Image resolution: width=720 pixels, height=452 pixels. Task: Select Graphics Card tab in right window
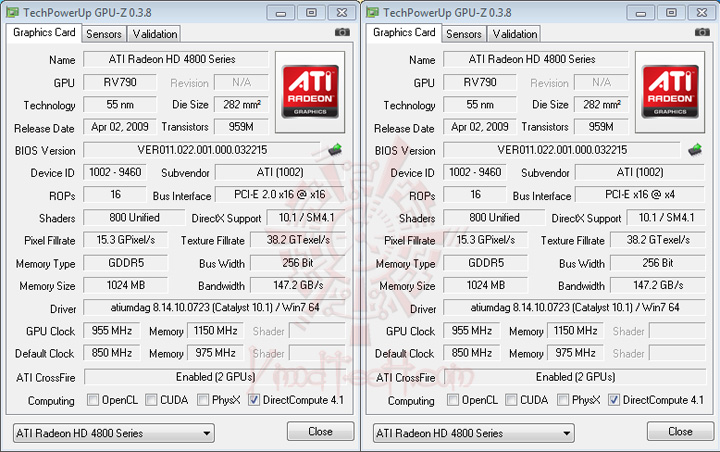point(404,33)
